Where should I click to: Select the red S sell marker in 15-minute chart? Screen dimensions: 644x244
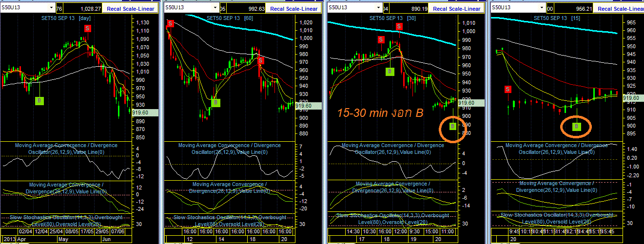point(508,89)
